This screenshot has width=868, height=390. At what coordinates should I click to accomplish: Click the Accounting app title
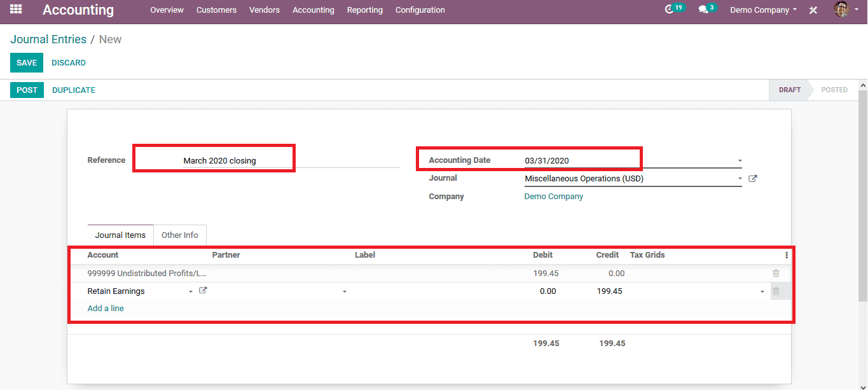pyautogui.click(x=78, y=10)
